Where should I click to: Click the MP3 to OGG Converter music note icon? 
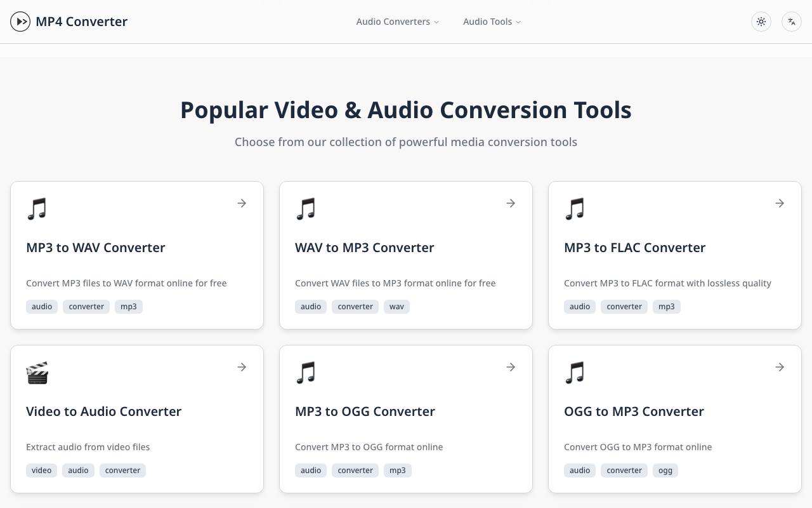(x=306, y=372)
